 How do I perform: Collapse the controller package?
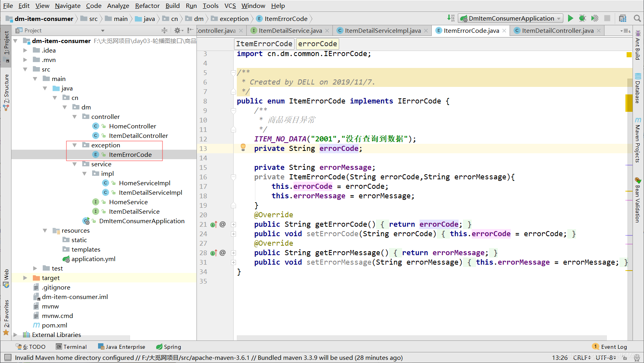click(x=75, y=117)
